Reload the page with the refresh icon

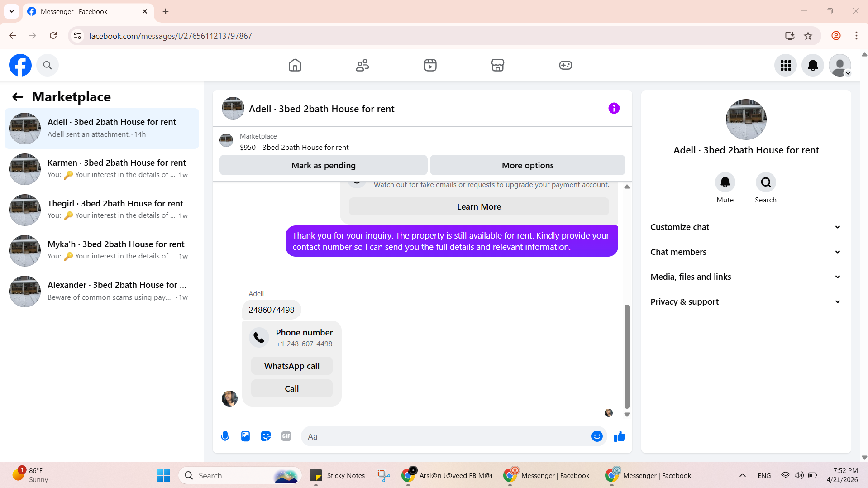click(x=53, y=36)
